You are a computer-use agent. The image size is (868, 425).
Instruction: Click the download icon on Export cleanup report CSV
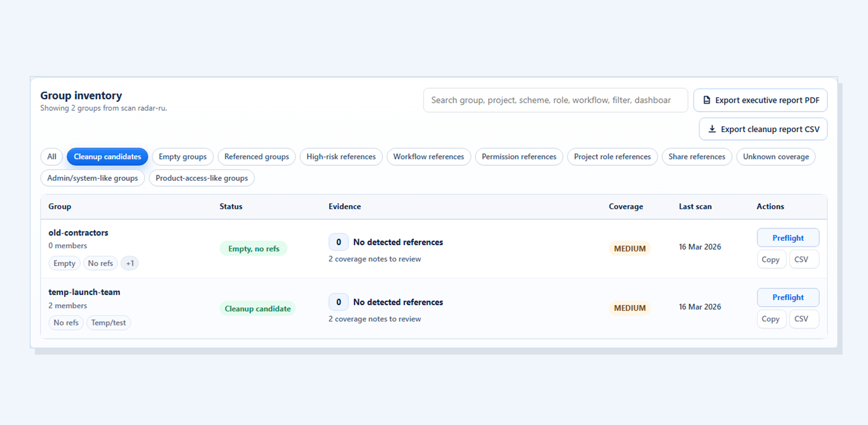(712, 129)
